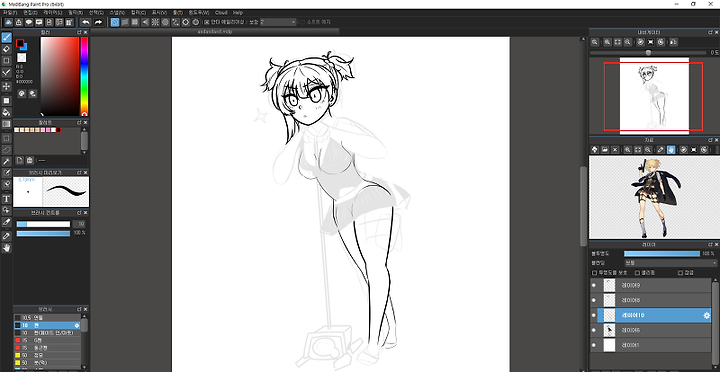
Task: Enable the grid (crisscross) snap guide
Action: pyautogui.click(x=135, y=22)
